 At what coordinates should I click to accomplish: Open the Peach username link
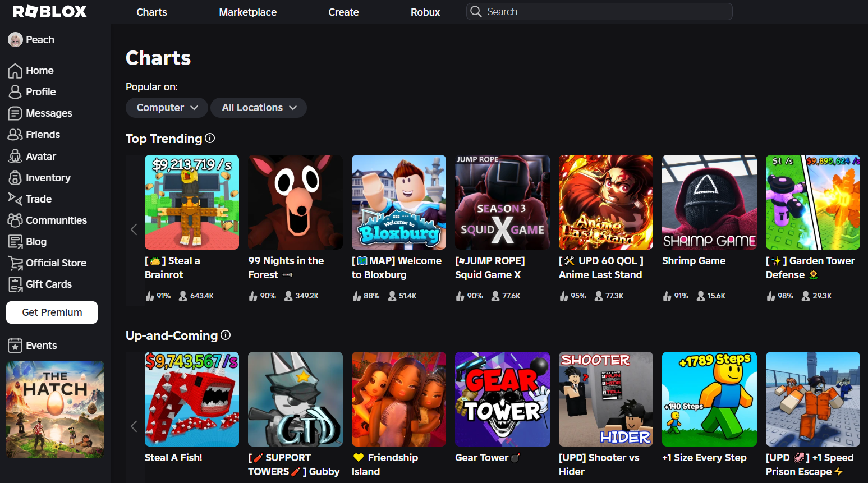(40, 40)
